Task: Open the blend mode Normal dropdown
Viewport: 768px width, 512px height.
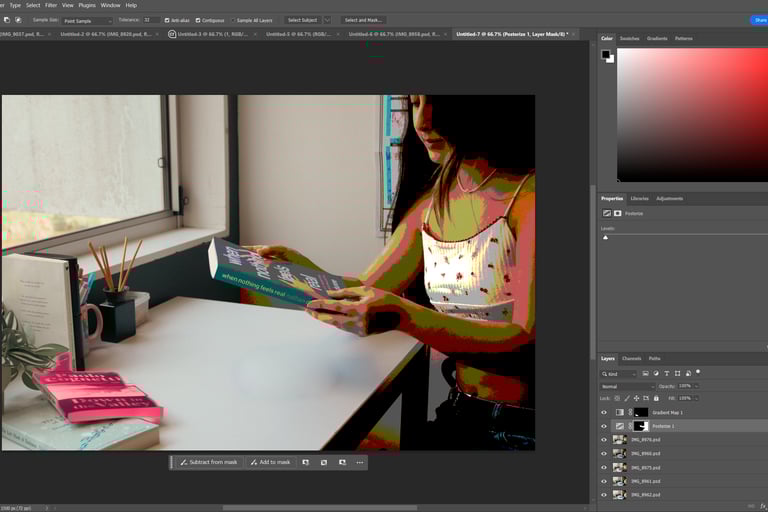Action: click(x=627, y=387)
